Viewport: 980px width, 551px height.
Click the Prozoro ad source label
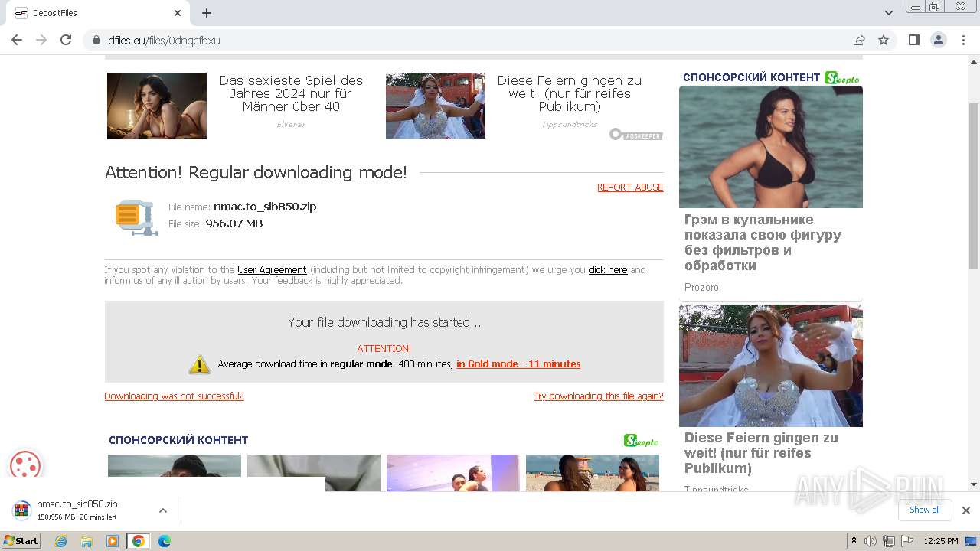[701, 288]
